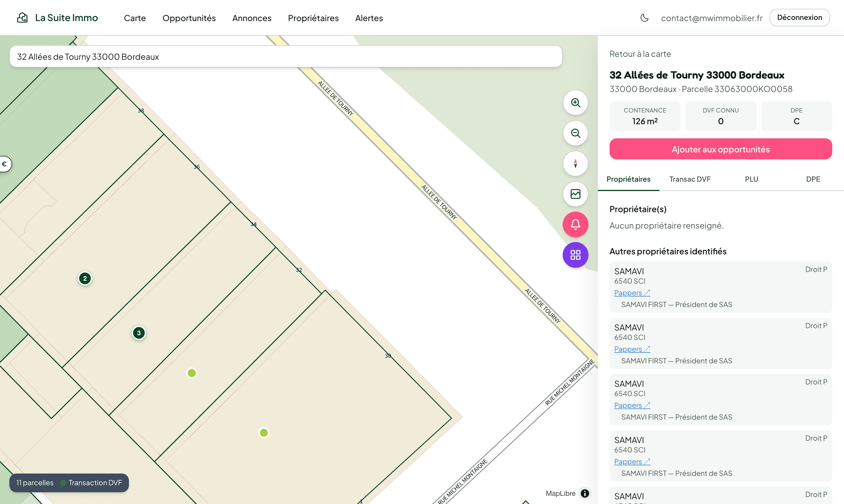844x504 pixels.
Task: Click the MapLibre attribution text
Action: click(x=560, y=493)
